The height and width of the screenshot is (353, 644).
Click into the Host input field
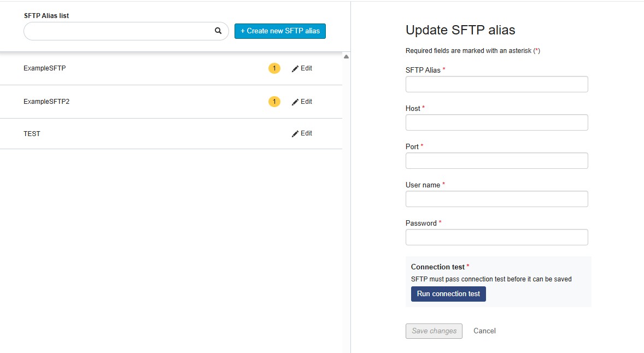(x=496, y=122)
